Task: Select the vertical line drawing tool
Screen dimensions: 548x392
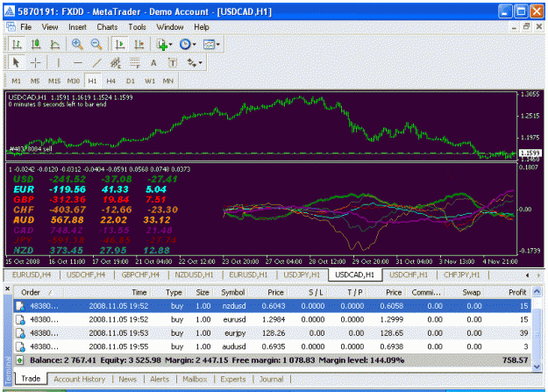Action: (59, 63)
